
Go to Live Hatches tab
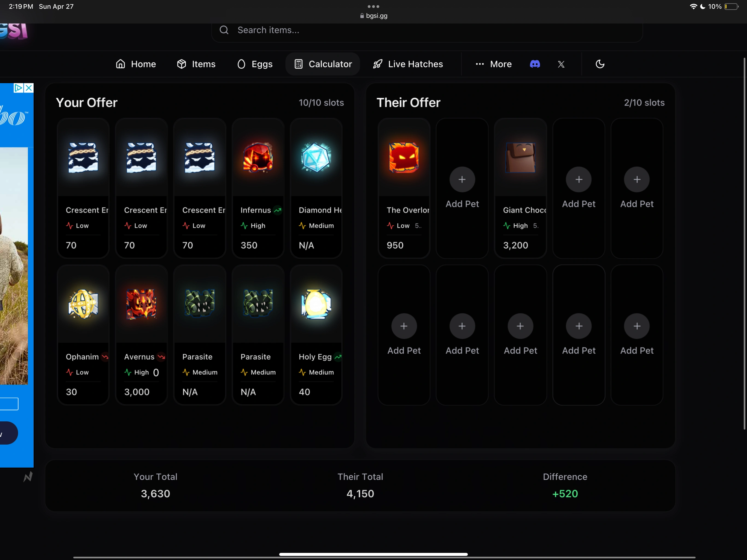pyautogui.click(x=408, y=64)
